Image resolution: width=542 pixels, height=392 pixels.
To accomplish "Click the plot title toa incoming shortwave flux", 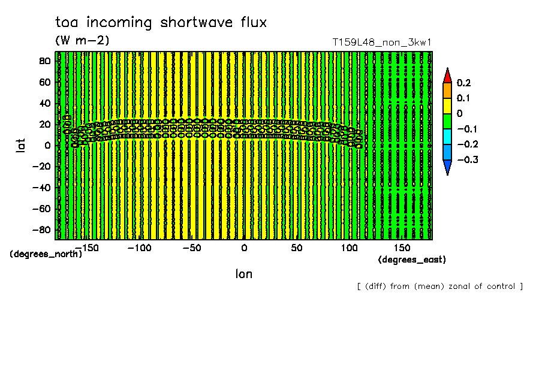I will click(x=161, y=22).
